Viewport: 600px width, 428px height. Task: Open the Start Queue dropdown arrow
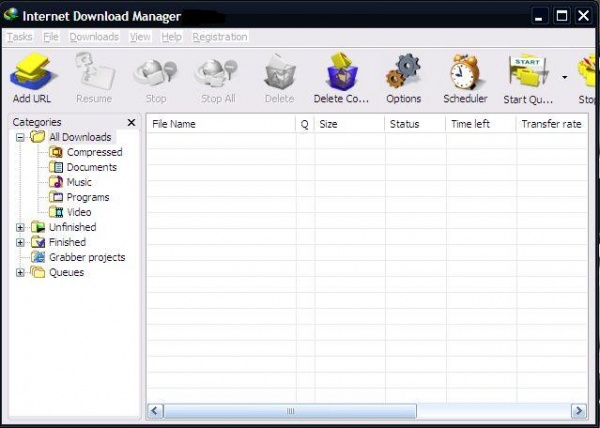click(x=564, y=77)
